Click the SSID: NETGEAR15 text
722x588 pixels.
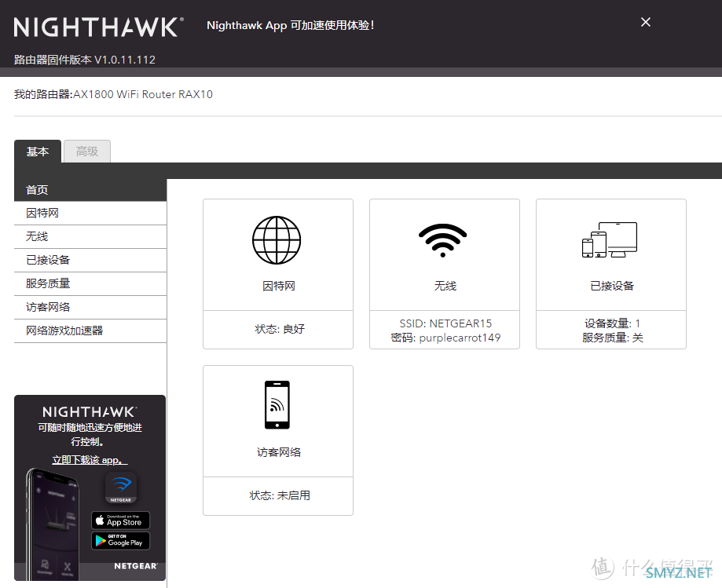(x=445, y=324)
